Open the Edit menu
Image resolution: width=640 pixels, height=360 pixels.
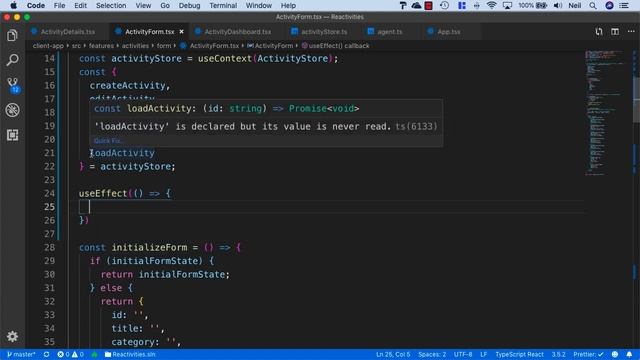tap(80, 5)
